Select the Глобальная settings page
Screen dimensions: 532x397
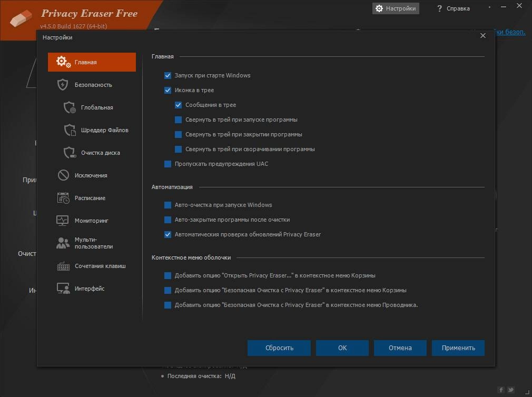point(92,107)
